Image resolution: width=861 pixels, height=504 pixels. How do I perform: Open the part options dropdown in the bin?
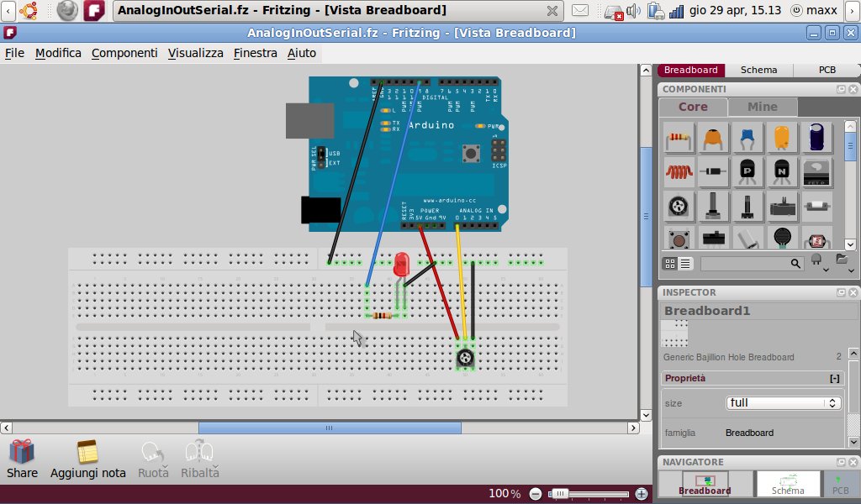(817, 263)
